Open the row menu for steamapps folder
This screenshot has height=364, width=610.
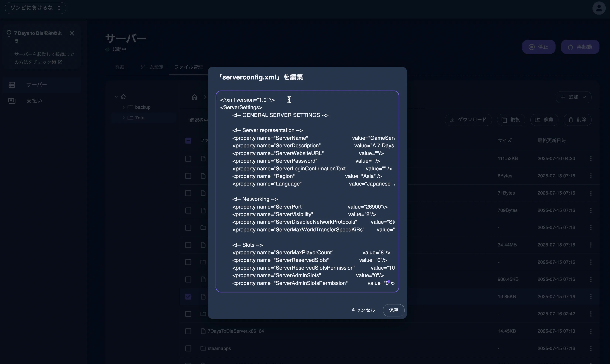[591, 349]
